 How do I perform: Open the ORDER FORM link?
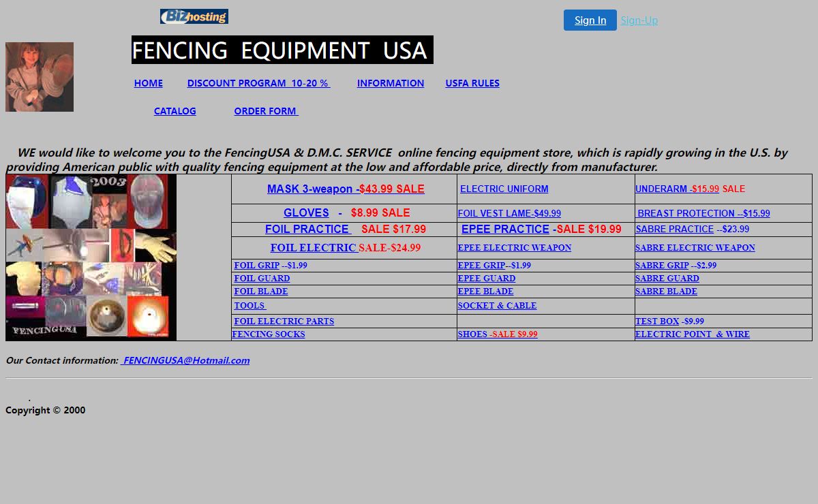coord(267,111)
